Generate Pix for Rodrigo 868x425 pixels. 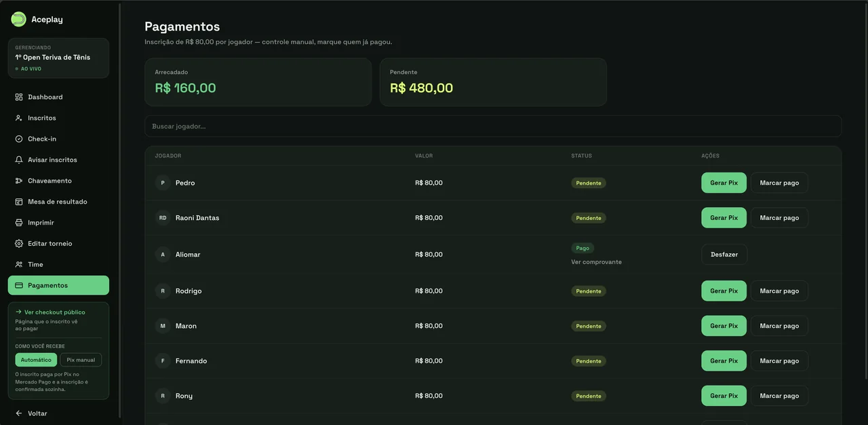[724, 291]
